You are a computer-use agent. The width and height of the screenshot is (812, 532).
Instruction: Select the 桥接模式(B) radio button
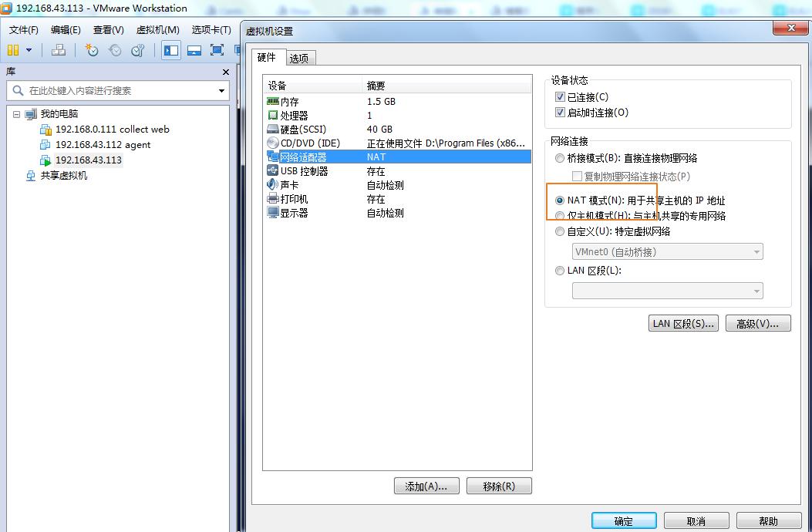[x=560, y=159]
